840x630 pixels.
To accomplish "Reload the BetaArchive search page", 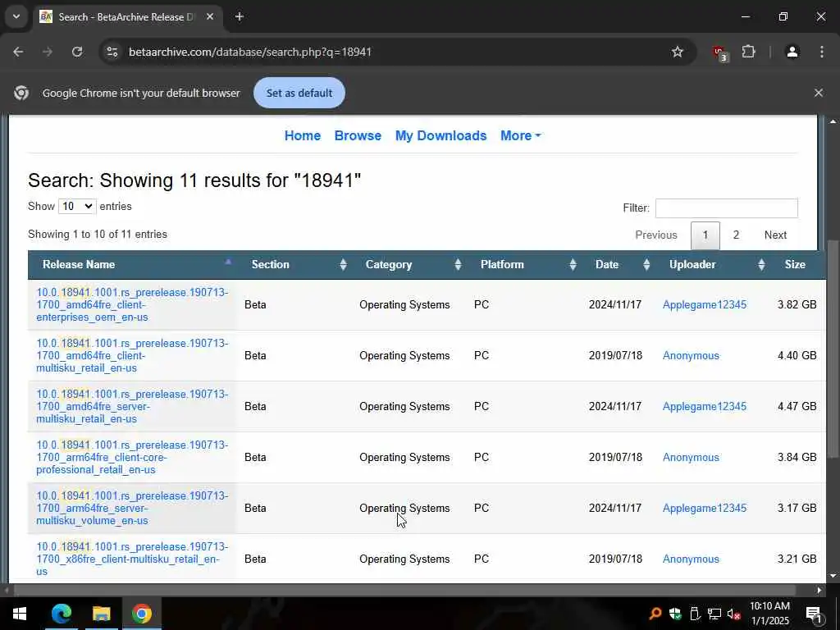I will 77,52.
